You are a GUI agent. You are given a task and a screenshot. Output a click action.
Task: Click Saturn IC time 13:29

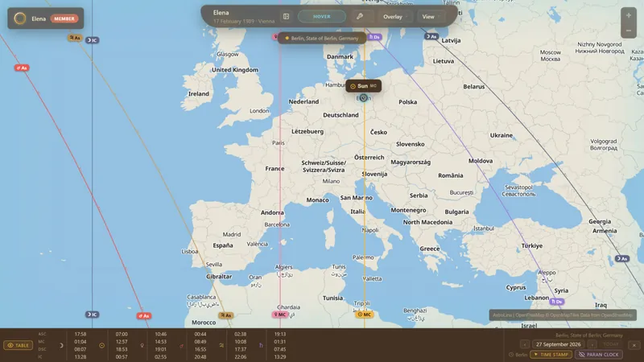(x=279, y=356)
